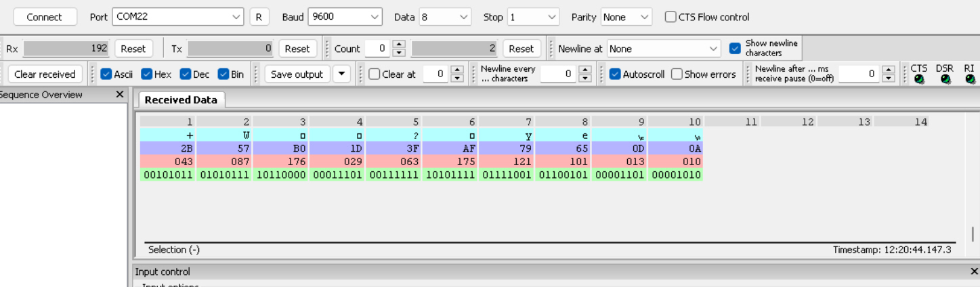Open the Save output dropdown arrow

(342, 74)
